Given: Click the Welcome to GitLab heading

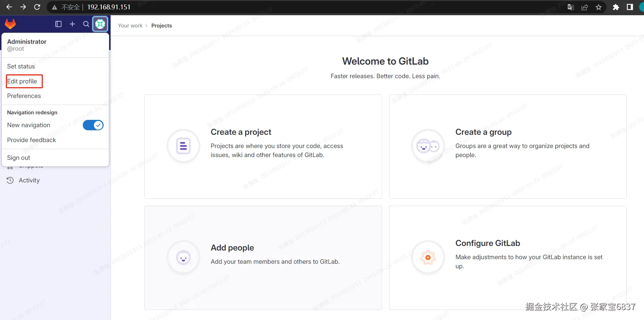Looking at the screenshot, I should pyautogui.click(x=385, y=61).
